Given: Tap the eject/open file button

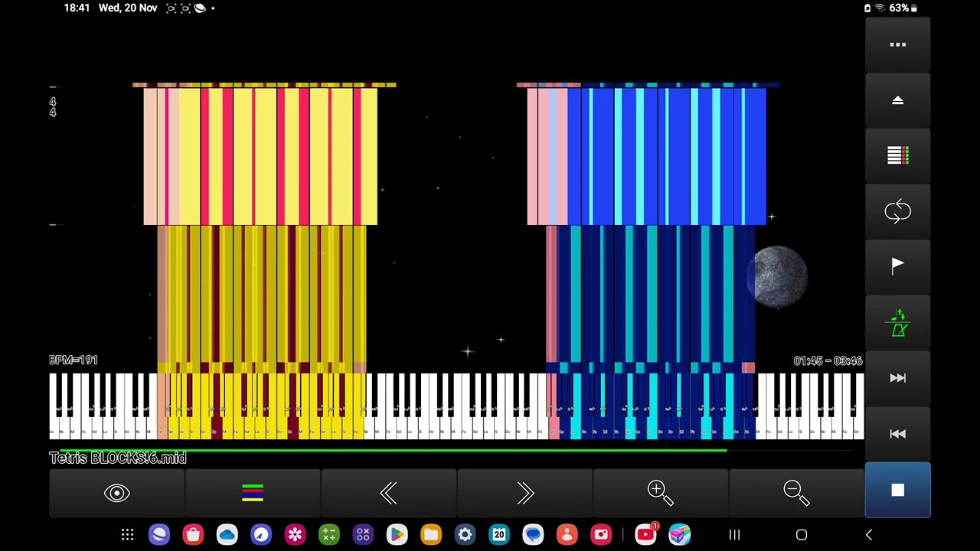Looking at the screenshot, I should pos(897,100).
